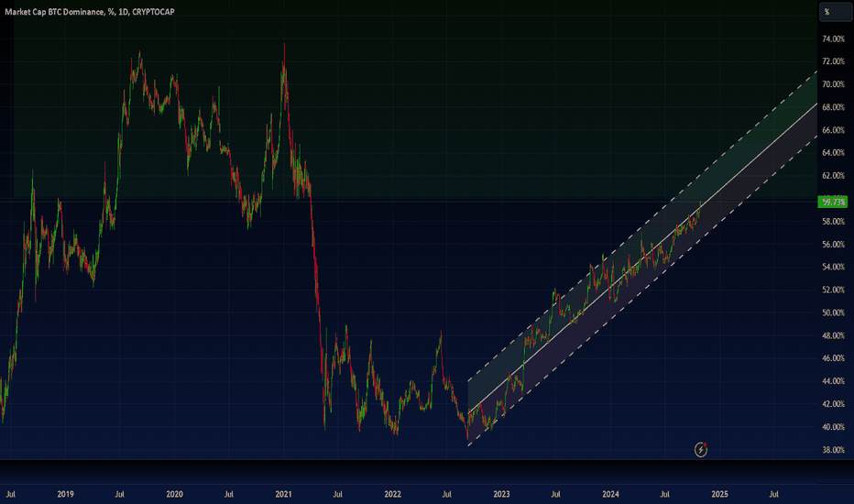Screen dimensions: 854x504
Task: Click the 58.00% price axis label
Action: point(833,222)
